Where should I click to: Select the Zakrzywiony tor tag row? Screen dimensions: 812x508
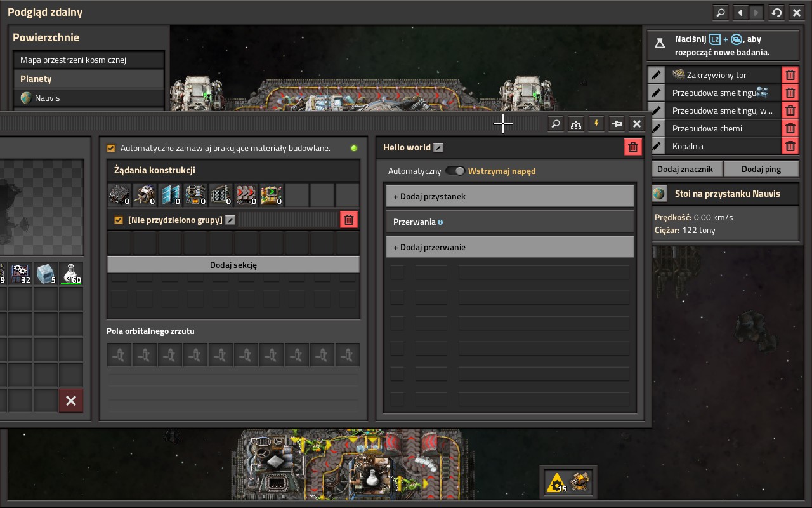(x=723, y=75)
